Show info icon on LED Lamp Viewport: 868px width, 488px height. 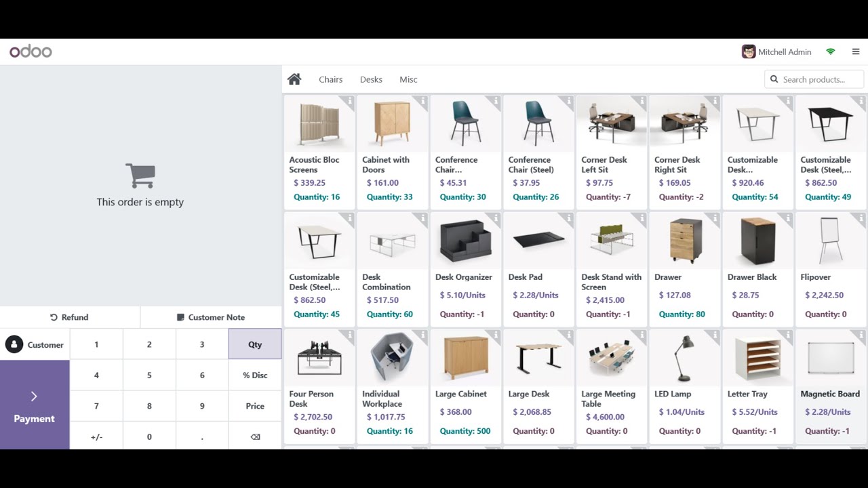[715, 335]
